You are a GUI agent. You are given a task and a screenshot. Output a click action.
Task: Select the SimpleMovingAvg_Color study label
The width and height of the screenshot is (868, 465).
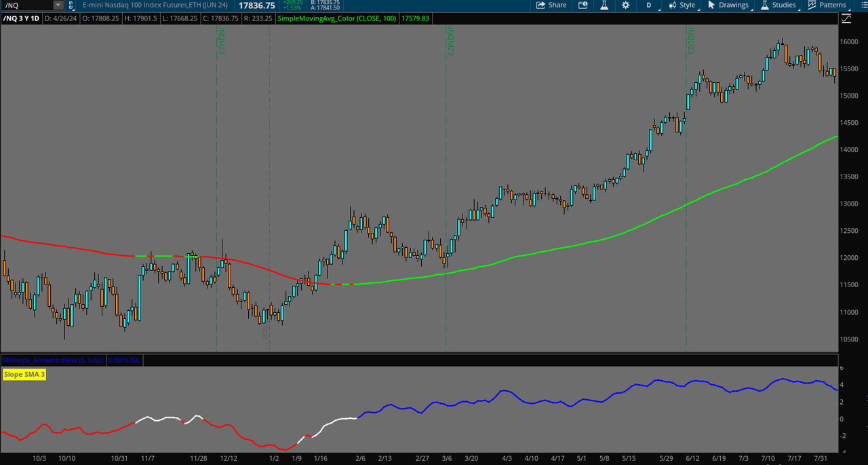click(337, 19)
